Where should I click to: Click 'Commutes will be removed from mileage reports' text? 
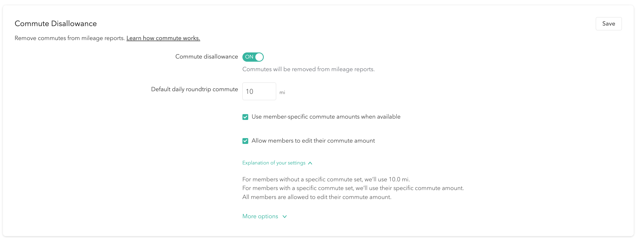(x=308, y=69)
